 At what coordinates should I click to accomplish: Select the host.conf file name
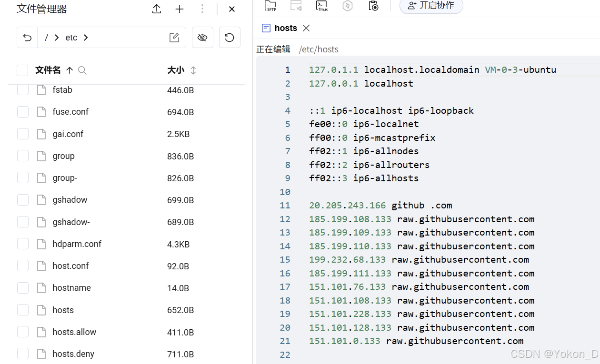point(70,266)
